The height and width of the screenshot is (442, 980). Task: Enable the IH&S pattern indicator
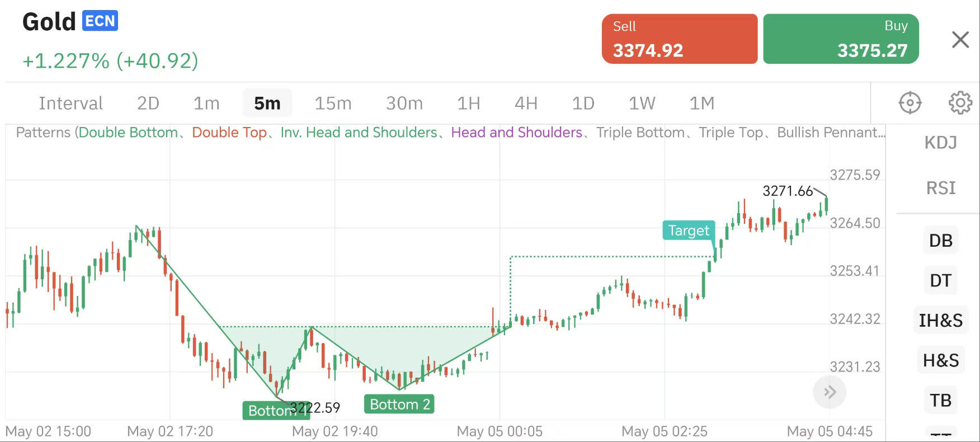click(940, 321)
